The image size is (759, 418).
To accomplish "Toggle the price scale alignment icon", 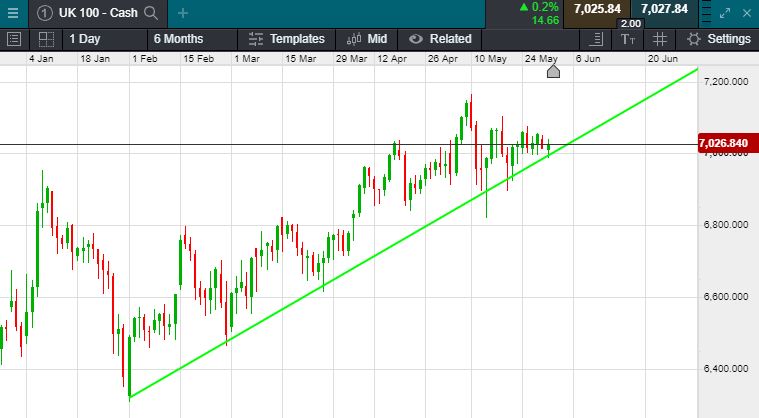I will (x=596, y=39).
